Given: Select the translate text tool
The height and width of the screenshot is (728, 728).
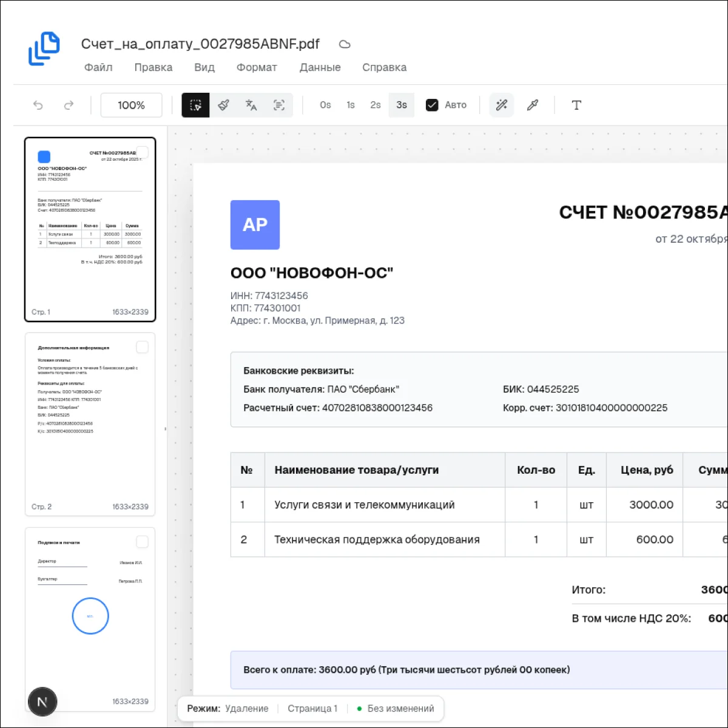Looking at the screenshot, I should pyautogui.click(x=251, y=105).
